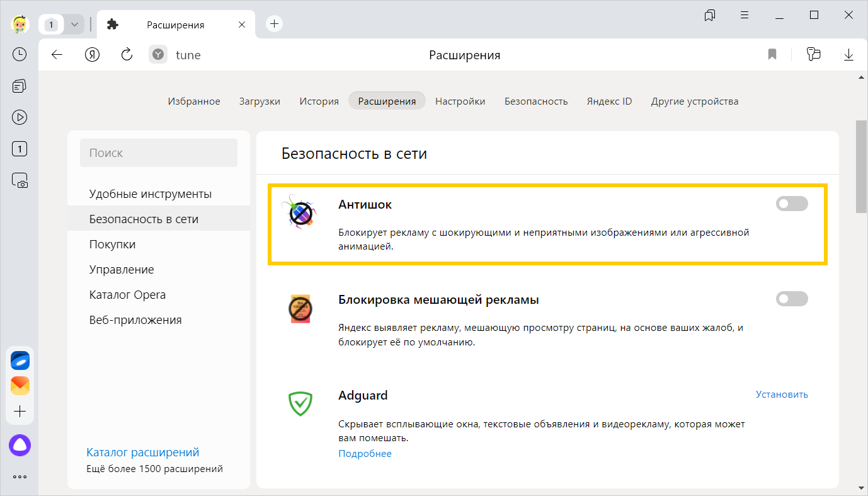Open Adguard Подробнее link
The image size is (868, 496).
[365, 454]
